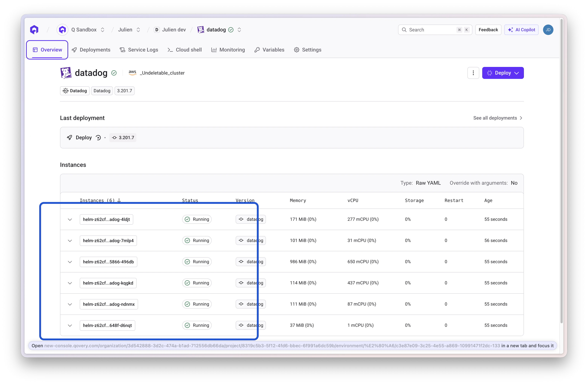Open See all deployments link
This screenshot has width=588, height=385.
pos(498,118)
